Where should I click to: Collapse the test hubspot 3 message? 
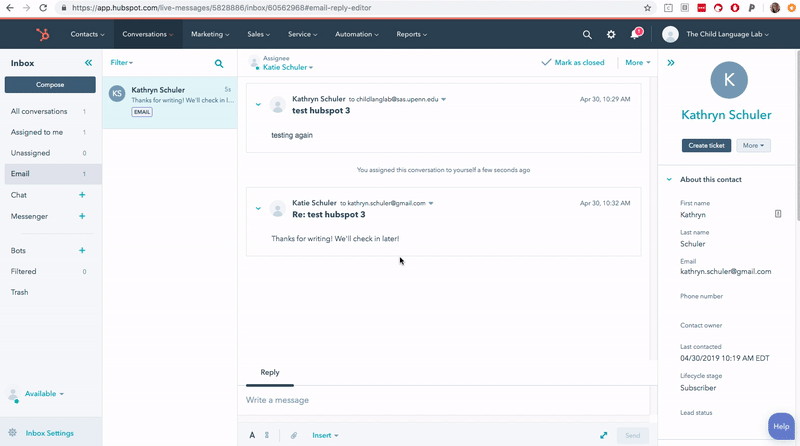[x=258, y=105]
